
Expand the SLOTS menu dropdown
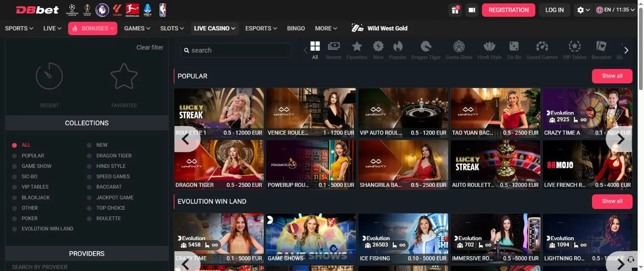click(172, 28)
